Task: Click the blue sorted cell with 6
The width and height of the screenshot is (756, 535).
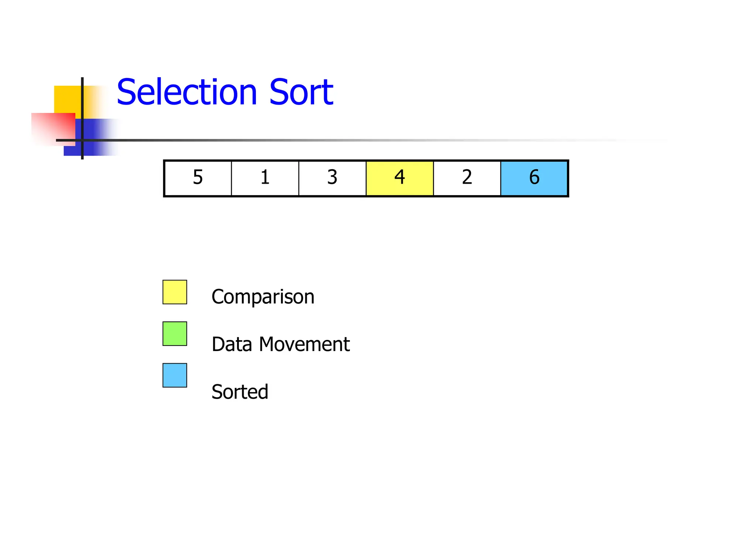Action: (x=534, y=178)
